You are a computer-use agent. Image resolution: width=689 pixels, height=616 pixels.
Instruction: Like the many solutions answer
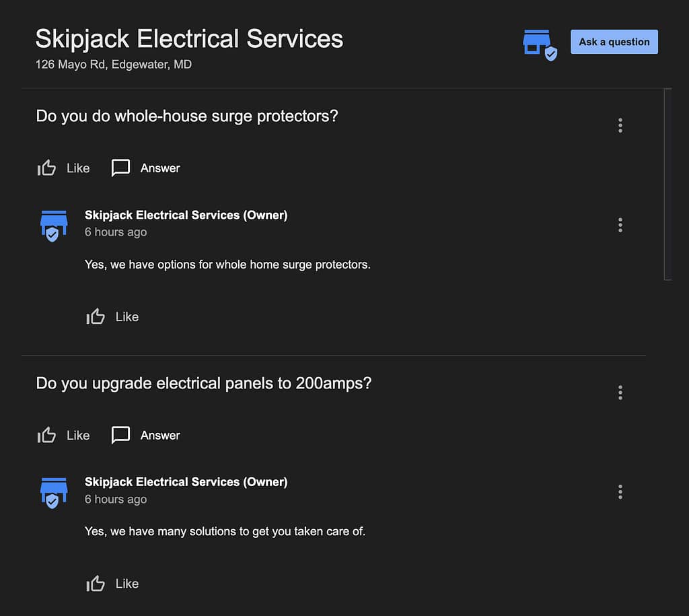coord(112,584)
